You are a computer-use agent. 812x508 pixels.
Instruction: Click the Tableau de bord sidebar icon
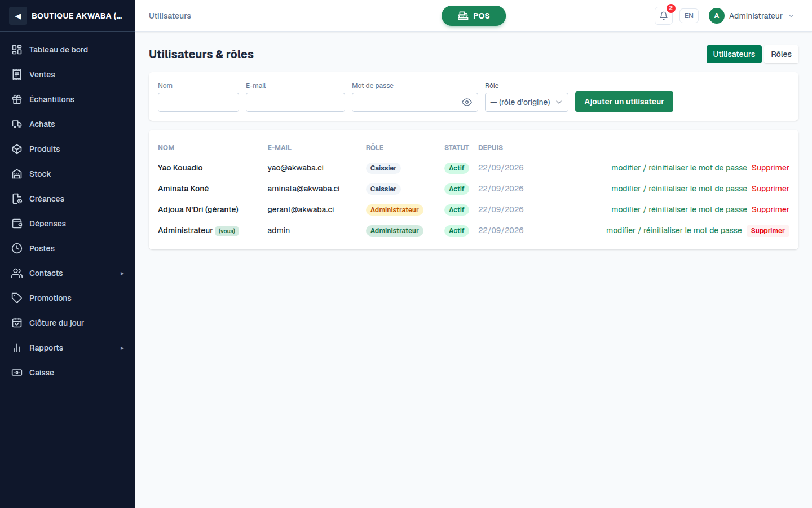[17, 50]
